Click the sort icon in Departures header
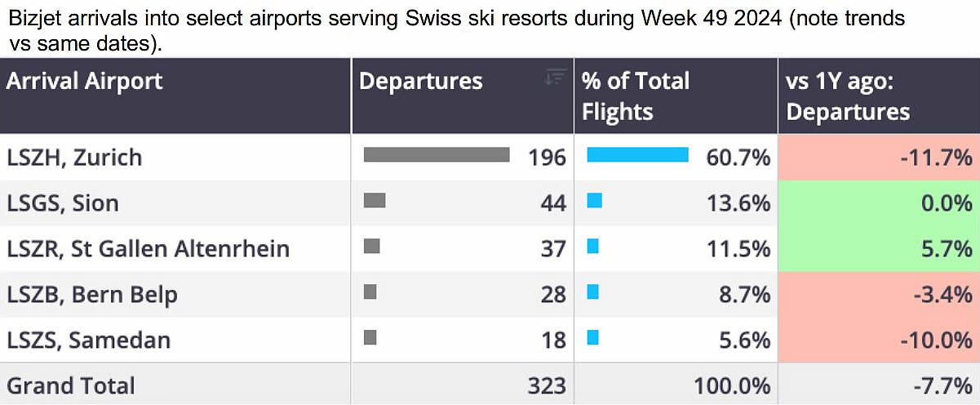Image resolution: width=980 pixels, height=405 pixels. coord(555,78)
